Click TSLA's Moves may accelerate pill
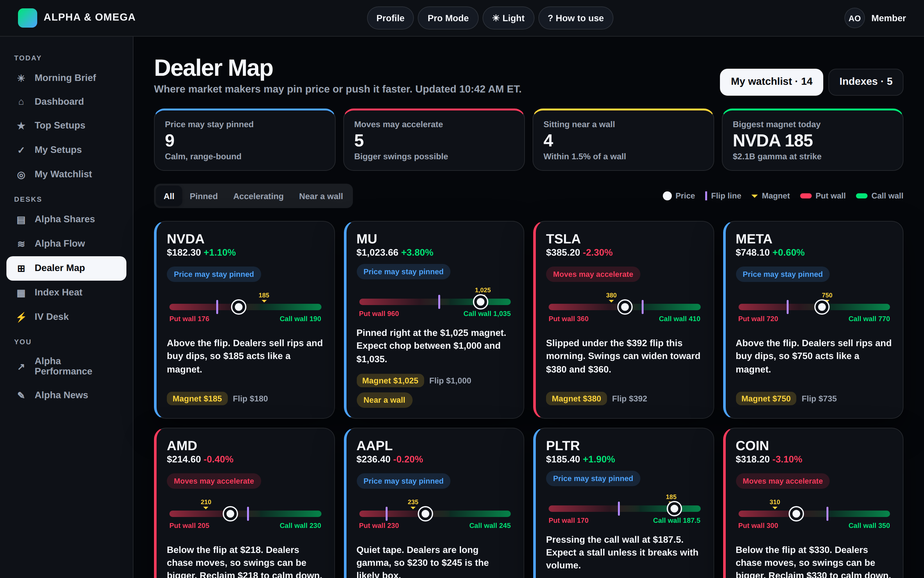Viewport: 924px width, 578px height. (593, 274)
